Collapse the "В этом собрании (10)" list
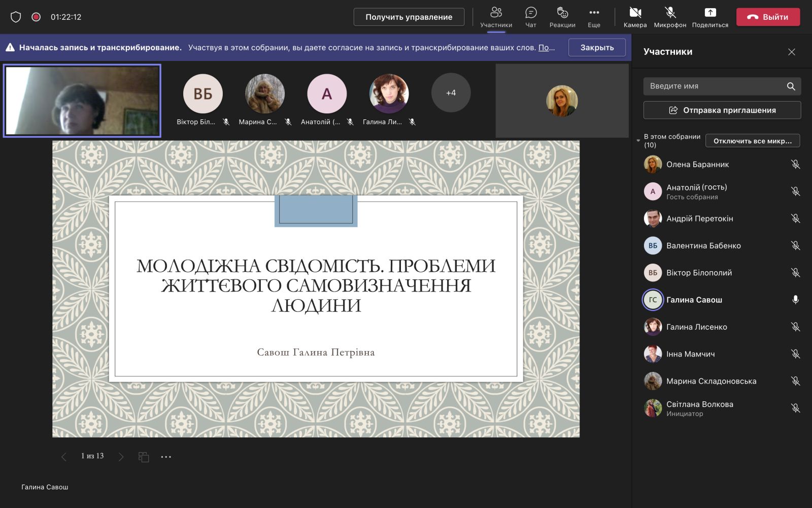The height and width of the screenshot is (508, 812). pos(638,141)
